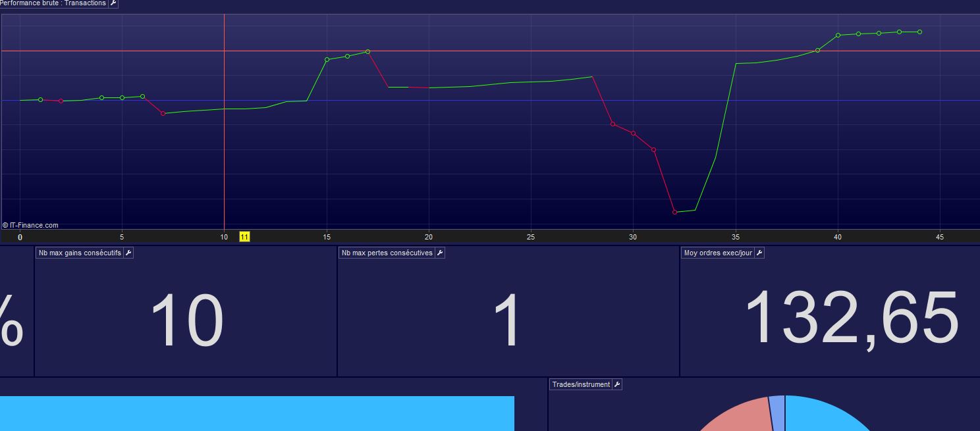
Task: Click the x-axis label 20
Action: coord(429,237)
